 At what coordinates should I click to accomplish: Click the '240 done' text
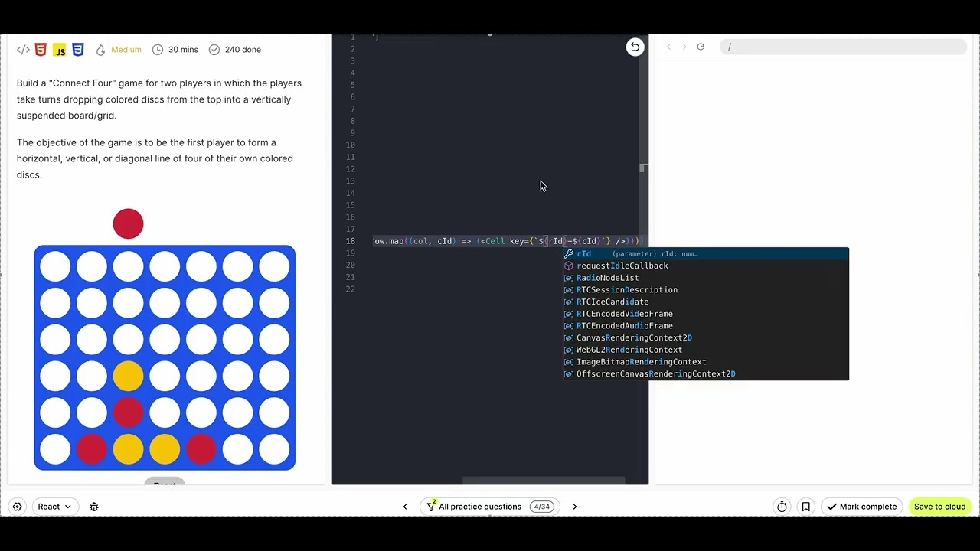point(243,50)
